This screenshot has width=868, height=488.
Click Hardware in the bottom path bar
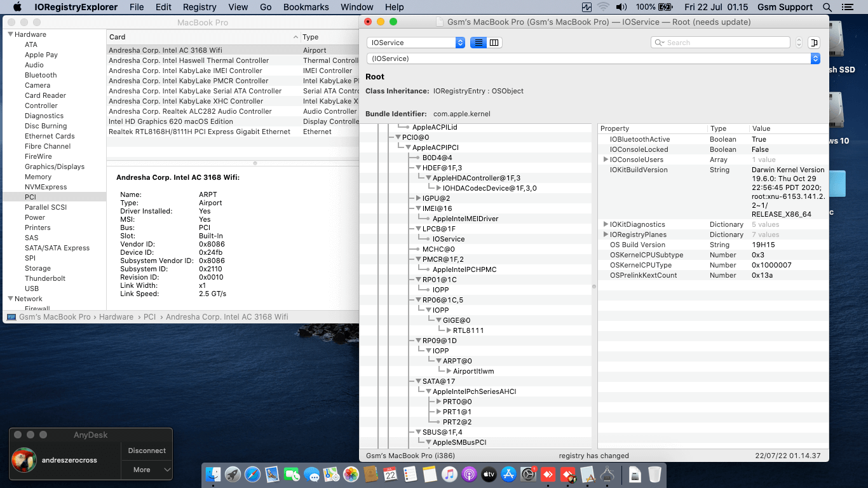pyautogui.click(x=116, y=316)
